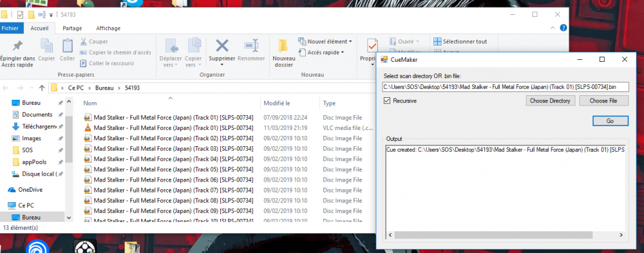Select appPools folder in sidebar
644x253 pixels.
click(x=33, y=162)
